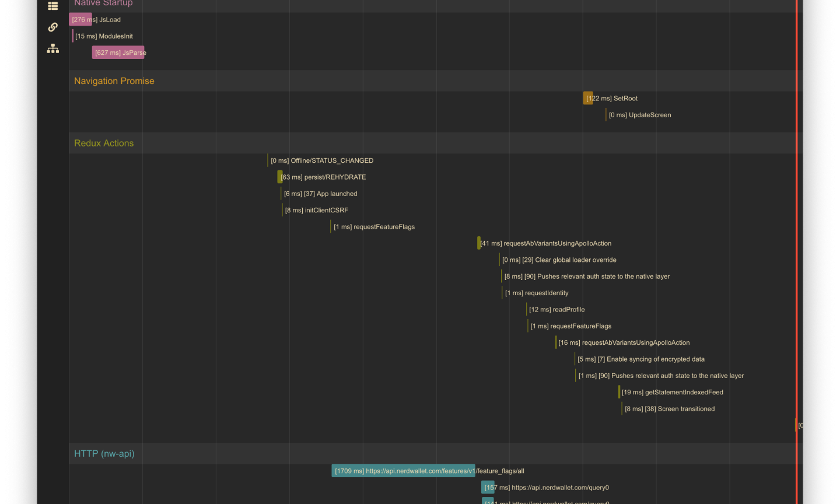Collapse the Redux Actions section header

point(104,143)
